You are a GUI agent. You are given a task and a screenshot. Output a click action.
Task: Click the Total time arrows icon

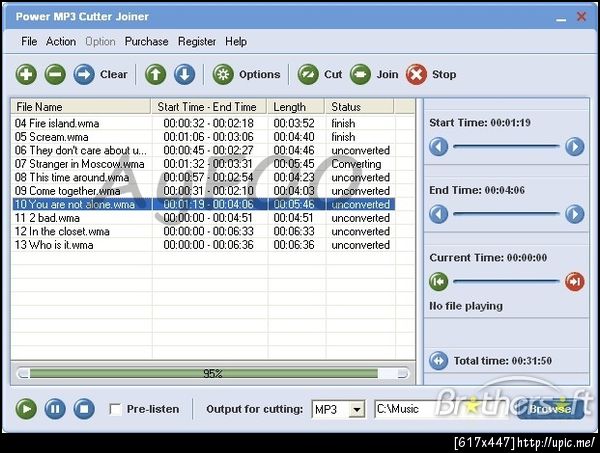439,360
